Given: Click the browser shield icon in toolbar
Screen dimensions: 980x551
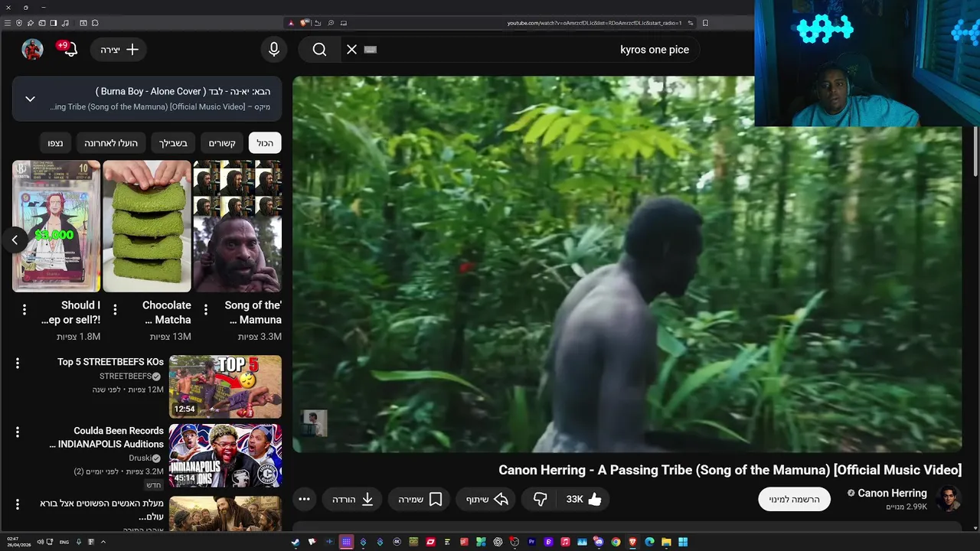Looking at the screenshot, I should [19, 23].
